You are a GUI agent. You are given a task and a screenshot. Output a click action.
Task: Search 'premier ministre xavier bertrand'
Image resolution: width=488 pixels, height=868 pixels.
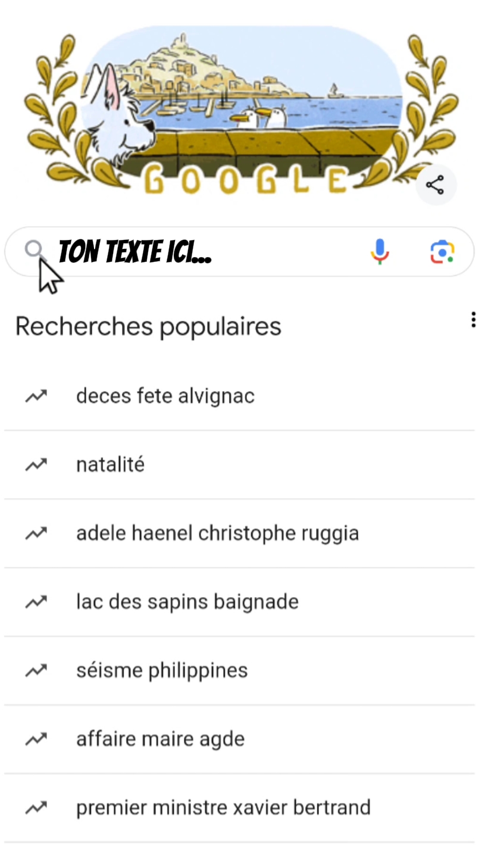click(x=223, y=807)
